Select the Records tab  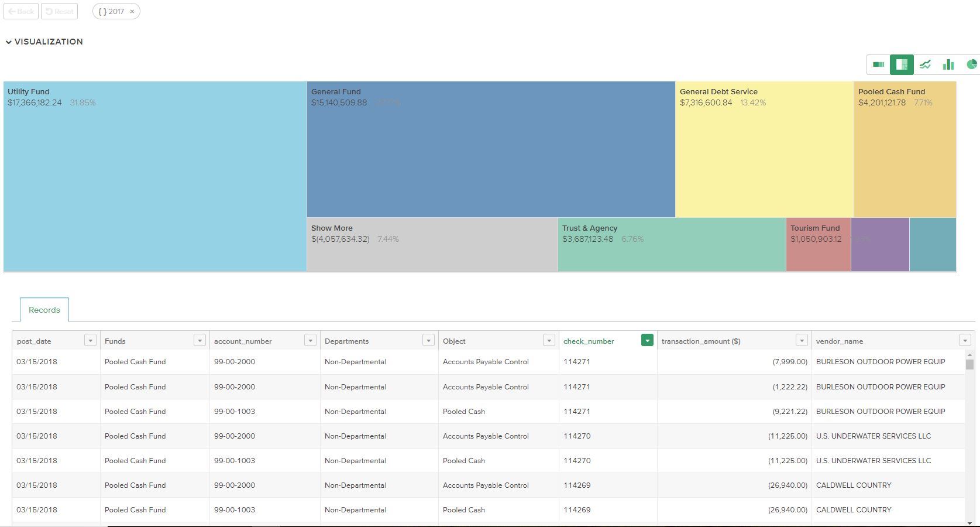pyautogui.click(x=44, y=310)
